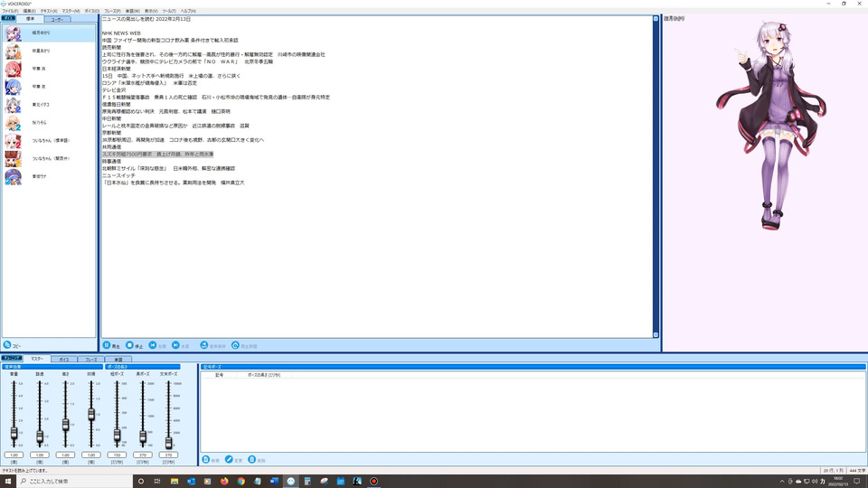Viewport: 868px width, 488px height.
Task: Jump to beginning with 先頭 button
Action: [157, 345]
